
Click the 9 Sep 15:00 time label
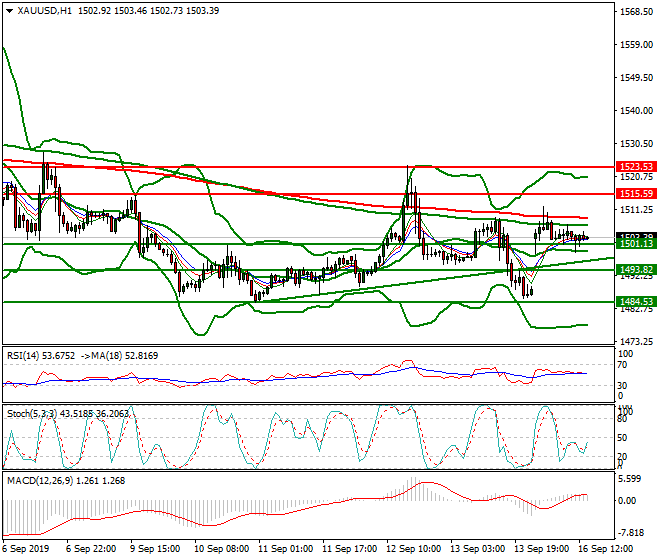pyautogui.click(x=155, y=549)
